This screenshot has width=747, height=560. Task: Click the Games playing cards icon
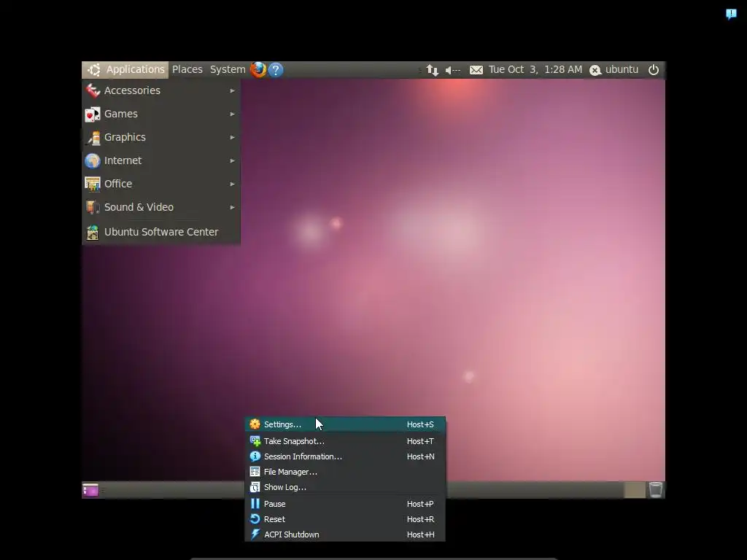point(93,114)
